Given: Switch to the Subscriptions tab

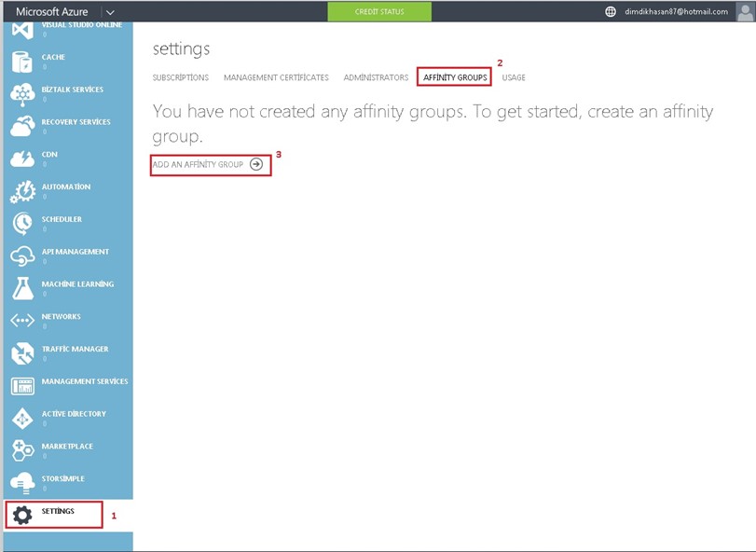Looking at the screenshot, I should point(181,77).
